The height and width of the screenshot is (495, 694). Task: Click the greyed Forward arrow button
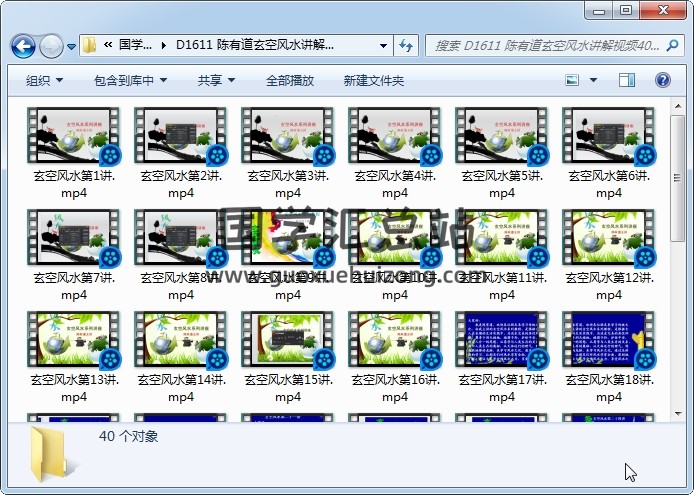(51, 46)
